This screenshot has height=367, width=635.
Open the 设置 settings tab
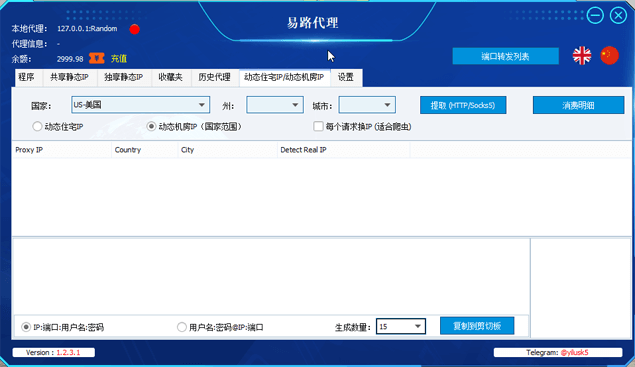[x=346, y=77]
